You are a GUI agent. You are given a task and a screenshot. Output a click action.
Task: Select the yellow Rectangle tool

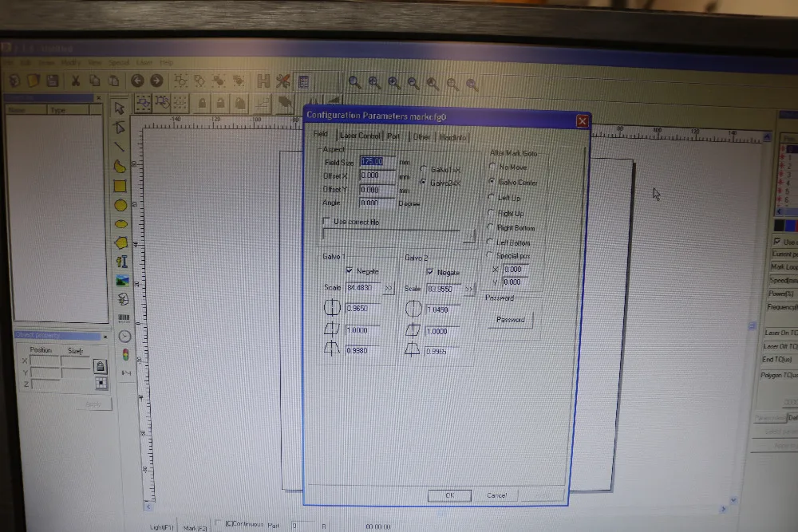[120, 186]
